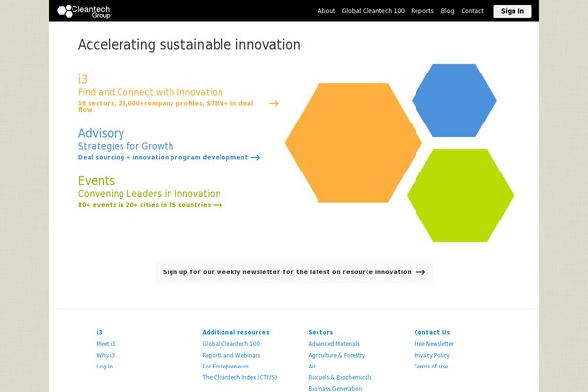This screenshot has height=392, width=588.
Task: Open For Entrepreneurs link
Action: point(225,367)
